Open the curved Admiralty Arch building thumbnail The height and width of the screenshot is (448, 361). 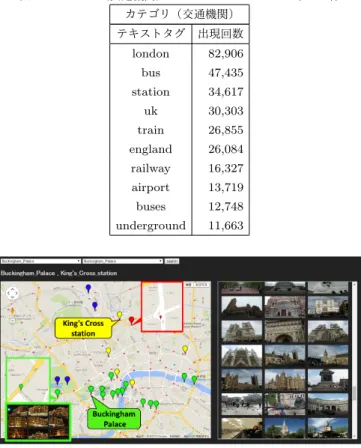[328, 404]
